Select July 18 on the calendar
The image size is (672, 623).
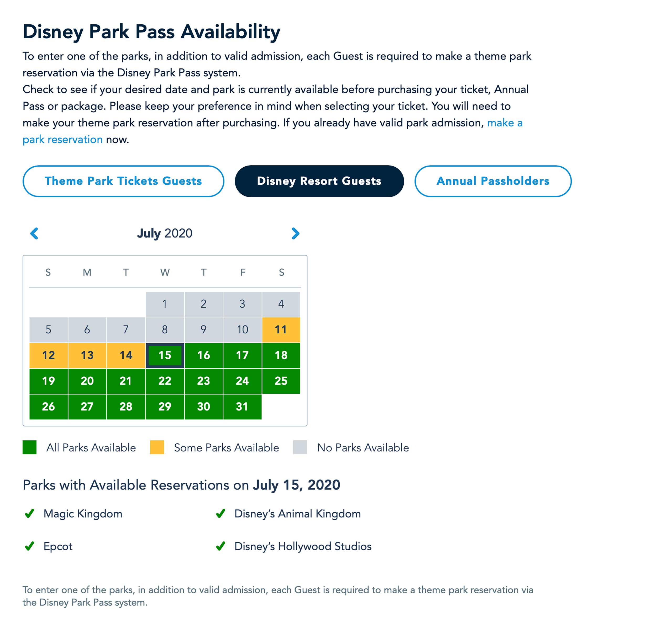coord(282,355)
